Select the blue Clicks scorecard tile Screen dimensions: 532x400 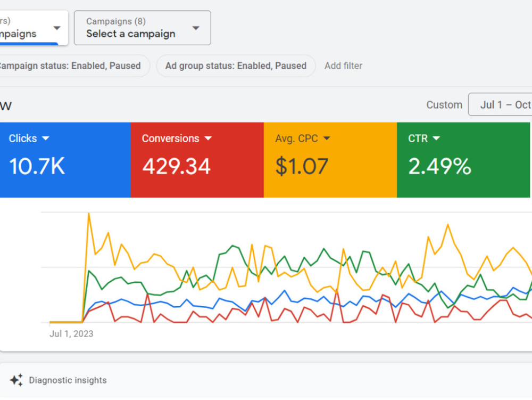[x=65, y=160]
